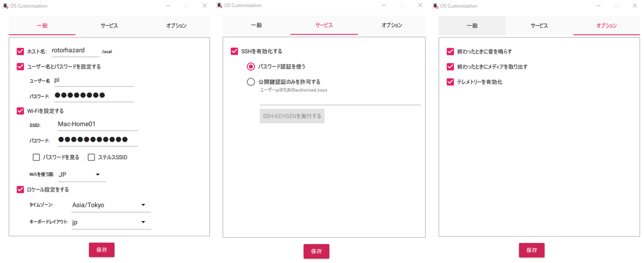Toggle the ホスト名 checkbox
Screen dimensions: 644x263
point(20,52)
